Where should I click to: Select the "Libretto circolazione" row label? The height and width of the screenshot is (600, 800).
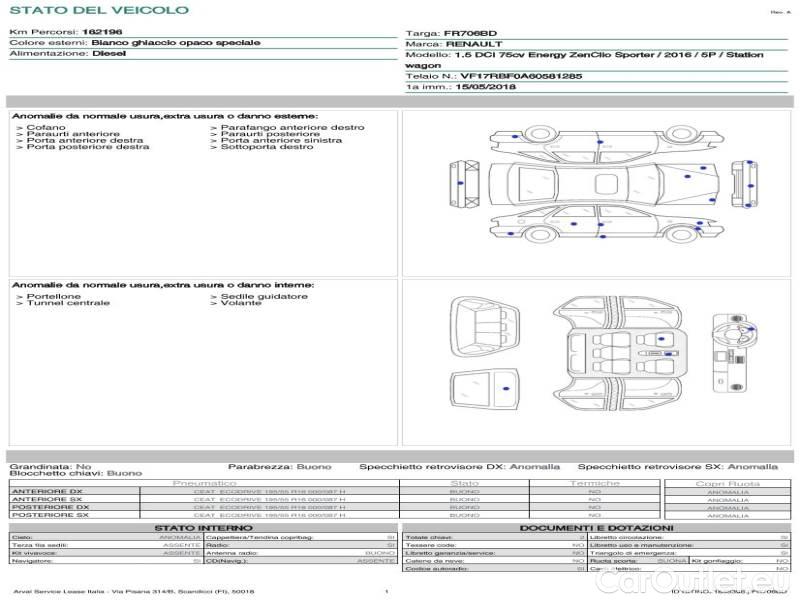point(627,537)
